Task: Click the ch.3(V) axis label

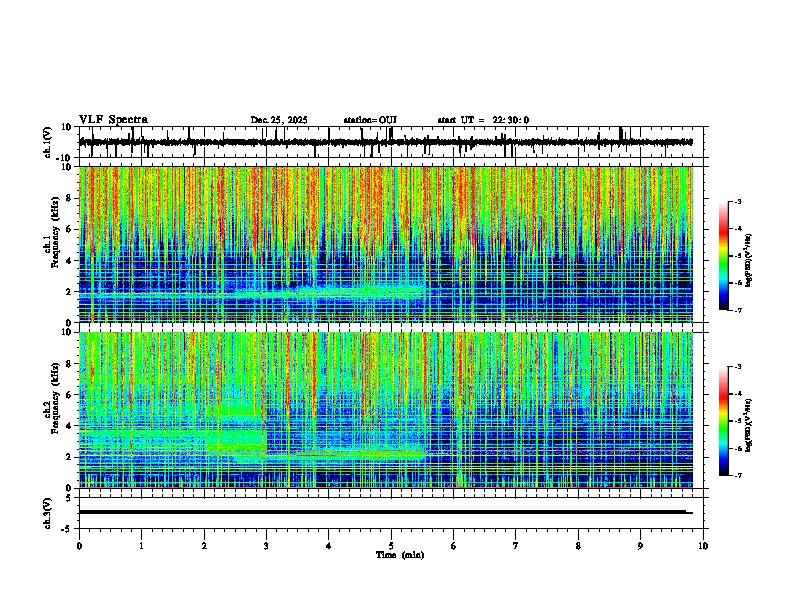Action: (x=48, y=513)
